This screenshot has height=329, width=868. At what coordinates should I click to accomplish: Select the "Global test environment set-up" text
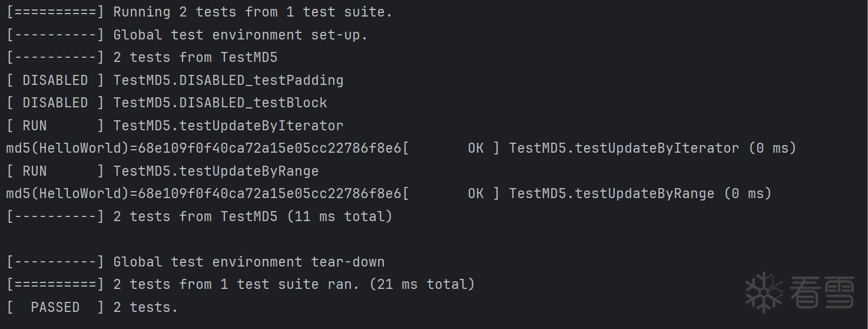click(x=240, y=35)
